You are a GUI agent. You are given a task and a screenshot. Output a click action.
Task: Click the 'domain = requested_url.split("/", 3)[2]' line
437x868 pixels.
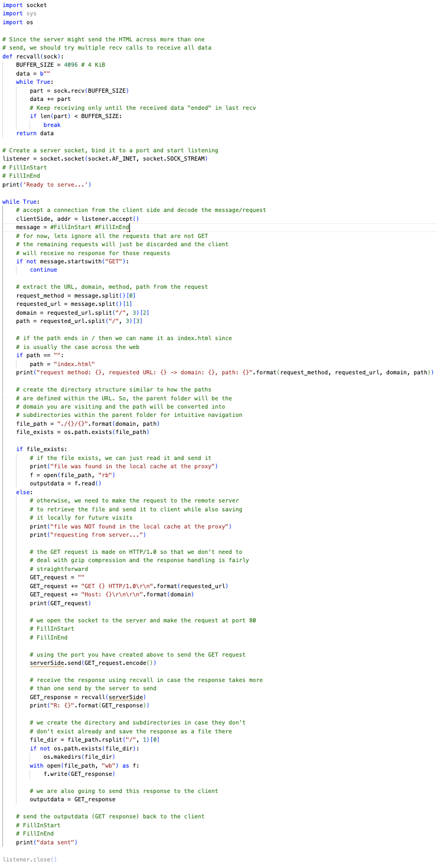point(83,312)
